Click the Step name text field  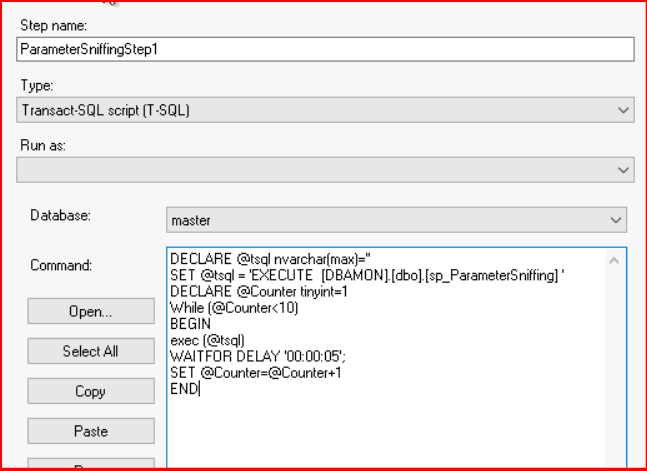[325, 49]
